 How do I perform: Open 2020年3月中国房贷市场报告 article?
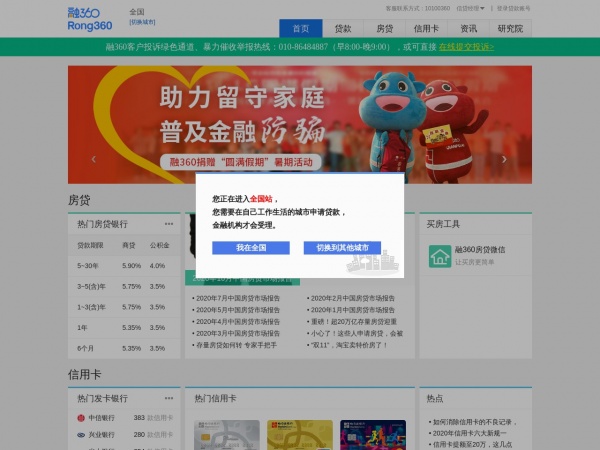(x=238, y=333)
